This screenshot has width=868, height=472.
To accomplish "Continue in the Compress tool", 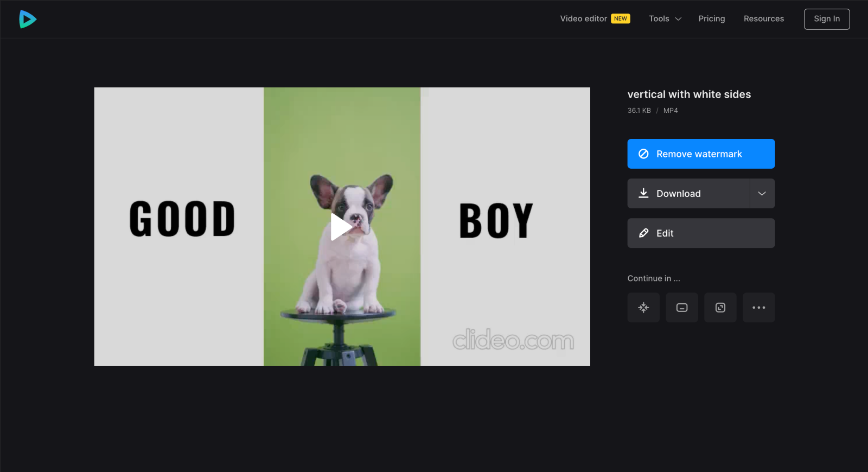I will click(643, 308).
